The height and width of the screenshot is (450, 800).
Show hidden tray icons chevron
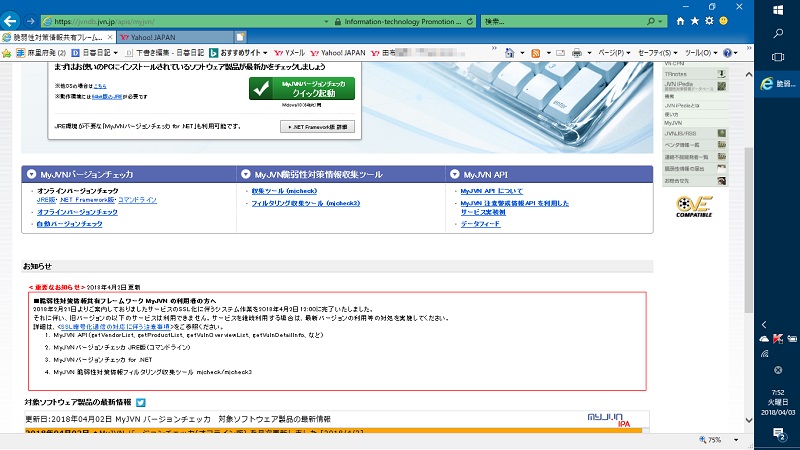pos(764,324)
